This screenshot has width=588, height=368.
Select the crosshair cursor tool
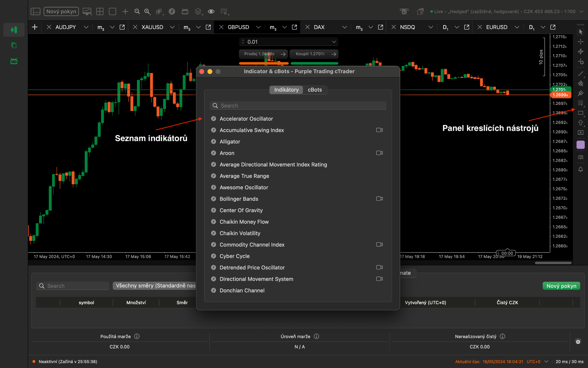pos(581,42)
